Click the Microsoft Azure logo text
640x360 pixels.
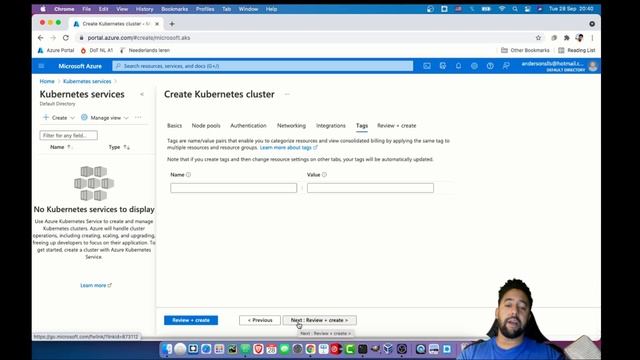coord(80,66)
